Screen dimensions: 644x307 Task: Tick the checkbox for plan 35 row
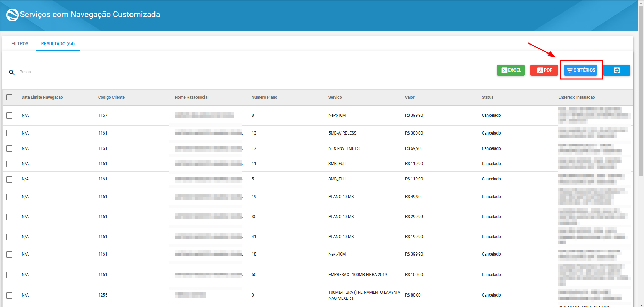tap(9, 217)
